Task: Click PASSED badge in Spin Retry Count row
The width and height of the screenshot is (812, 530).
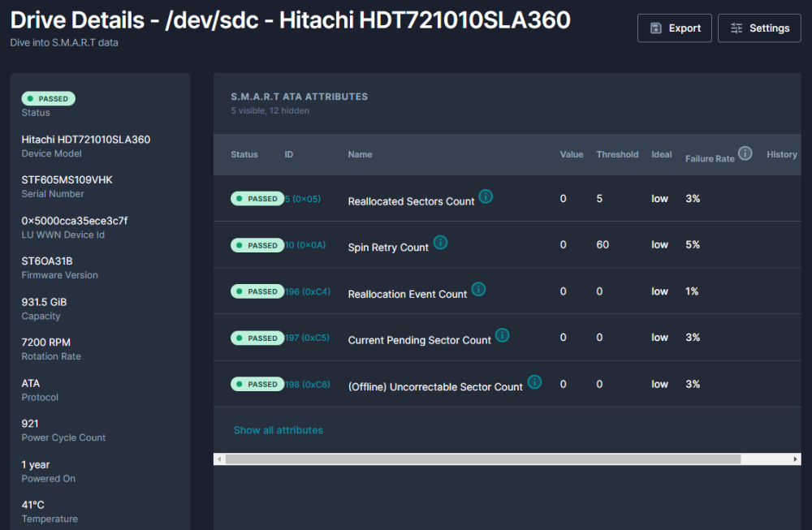Action: point(257,245)
